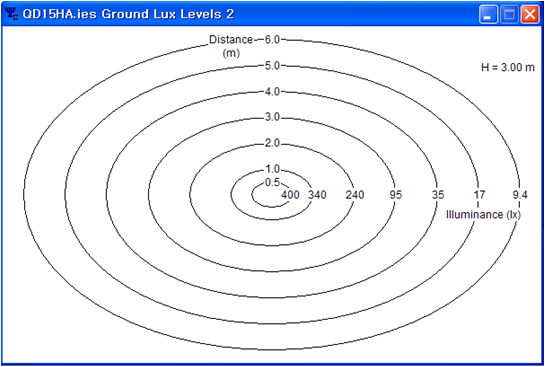Click the 400 illuminance value

pyautogui.click(x=290, y=195)
